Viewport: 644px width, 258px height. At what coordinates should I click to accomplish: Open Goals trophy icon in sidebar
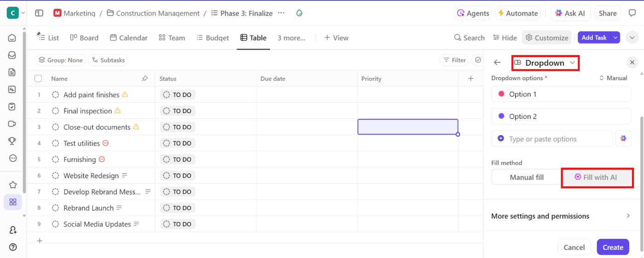(12, 141)
